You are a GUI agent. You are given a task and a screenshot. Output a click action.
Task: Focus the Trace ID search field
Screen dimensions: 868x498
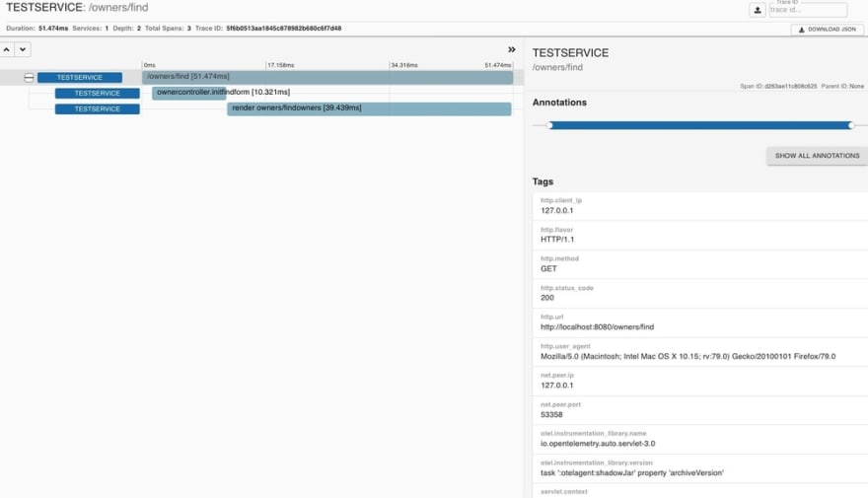pos(808,10)
